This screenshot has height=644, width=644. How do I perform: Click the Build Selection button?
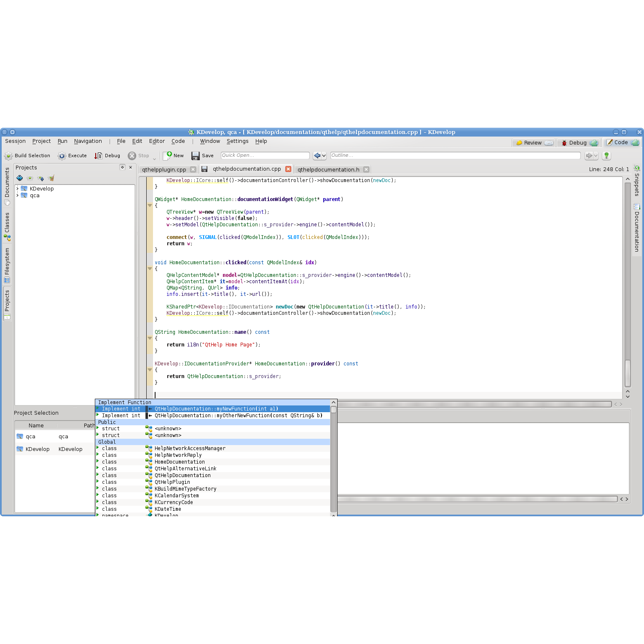point(28,156)
